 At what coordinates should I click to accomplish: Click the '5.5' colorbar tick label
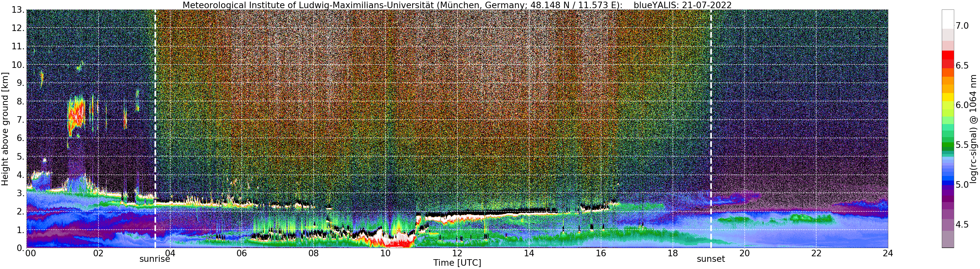(x=962, y=145)
